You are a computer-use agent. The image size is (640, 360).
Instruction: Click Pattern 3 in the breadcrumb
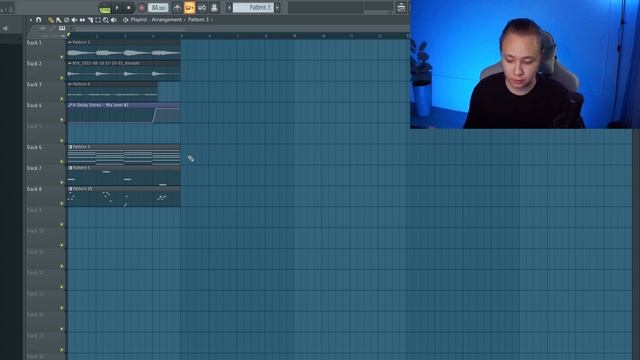coord(198,20)
